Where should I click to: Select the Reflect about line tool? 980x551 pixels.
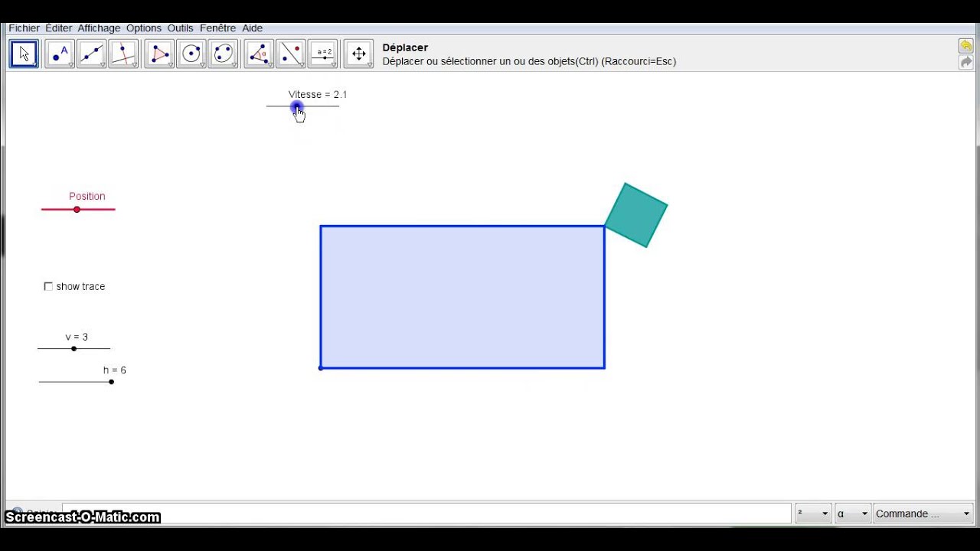[x=291, y=54]
